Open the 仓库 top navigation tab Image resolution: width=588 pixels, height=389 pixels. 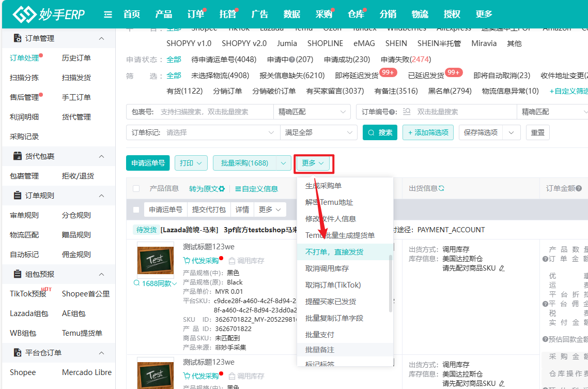pyautogui.click(x=356, y=14)
